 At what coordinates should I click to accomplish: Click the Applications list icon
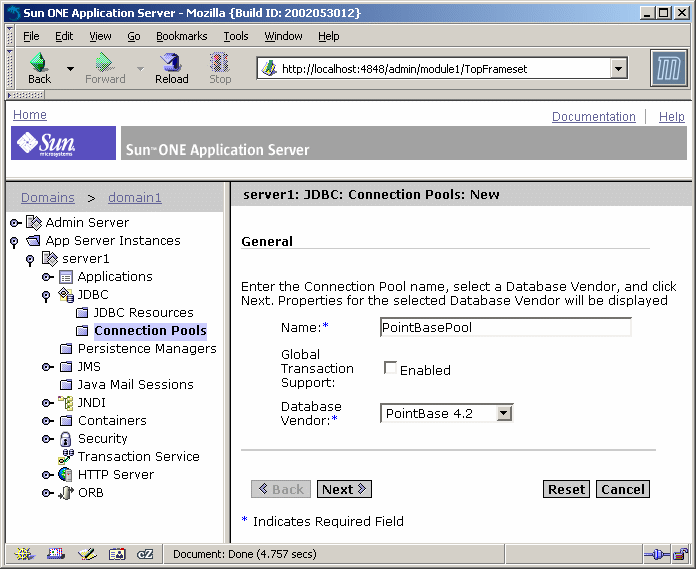(66, 277)
